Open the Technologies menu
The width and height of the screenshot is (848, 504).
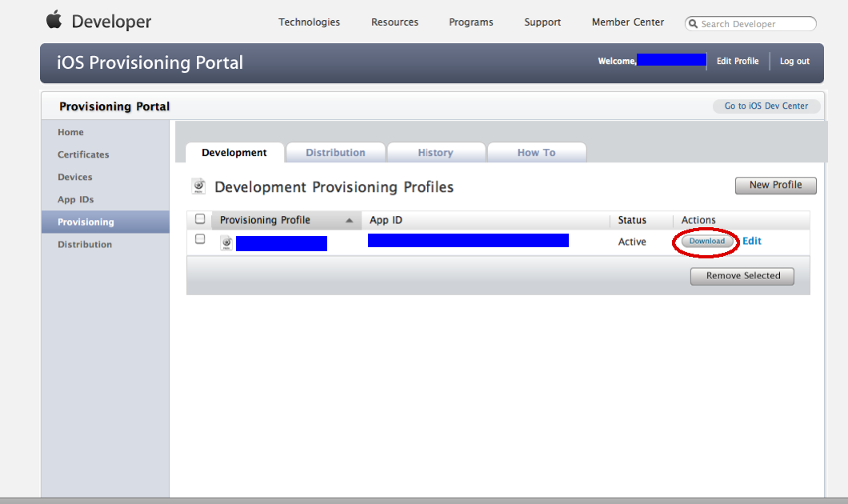pos(310,22)
